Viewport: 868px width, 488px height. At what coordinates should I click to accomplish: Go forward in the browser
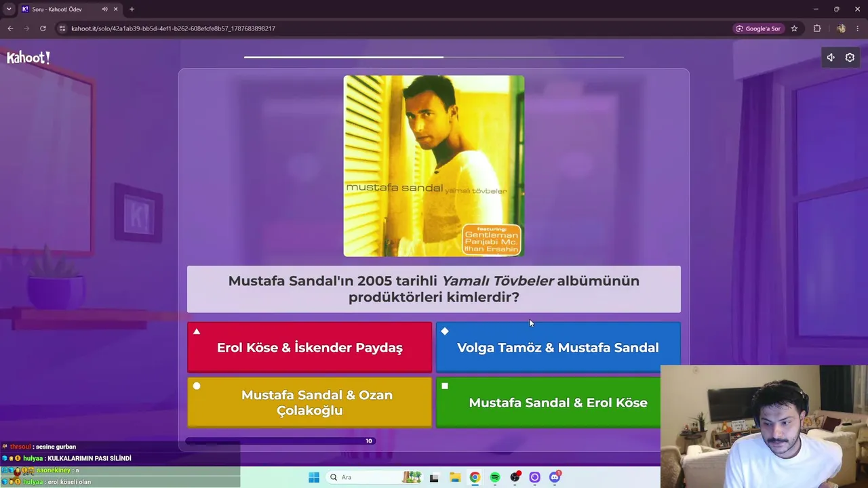tap(26, 28)
